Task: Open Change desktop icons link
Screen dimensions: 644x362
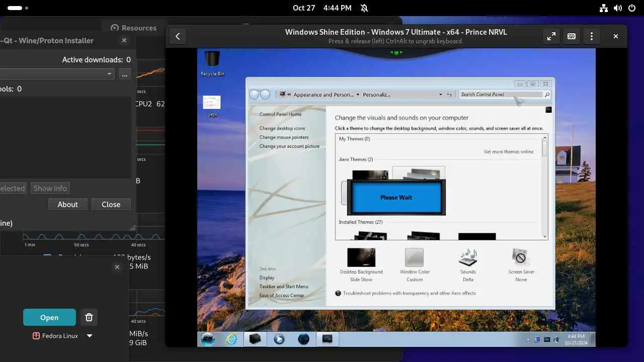Action: tap(282, 128)
